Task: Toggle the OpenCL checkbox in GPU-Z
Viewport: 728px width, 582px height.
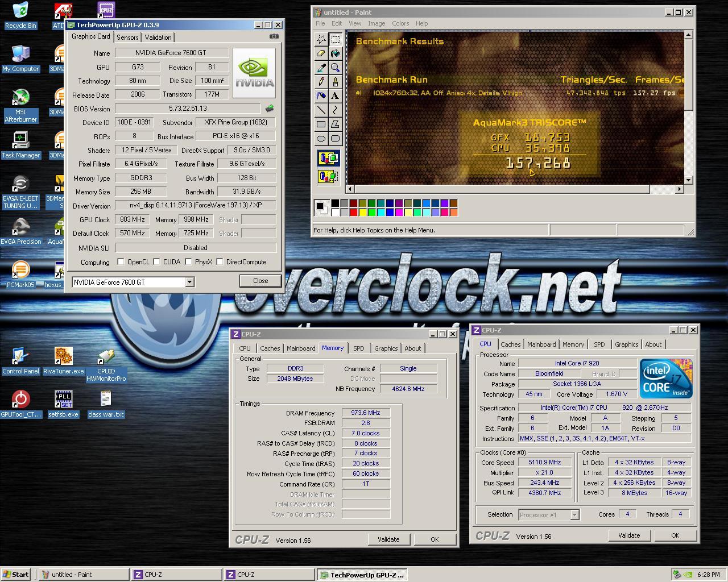Action: [x=121, y=262]
